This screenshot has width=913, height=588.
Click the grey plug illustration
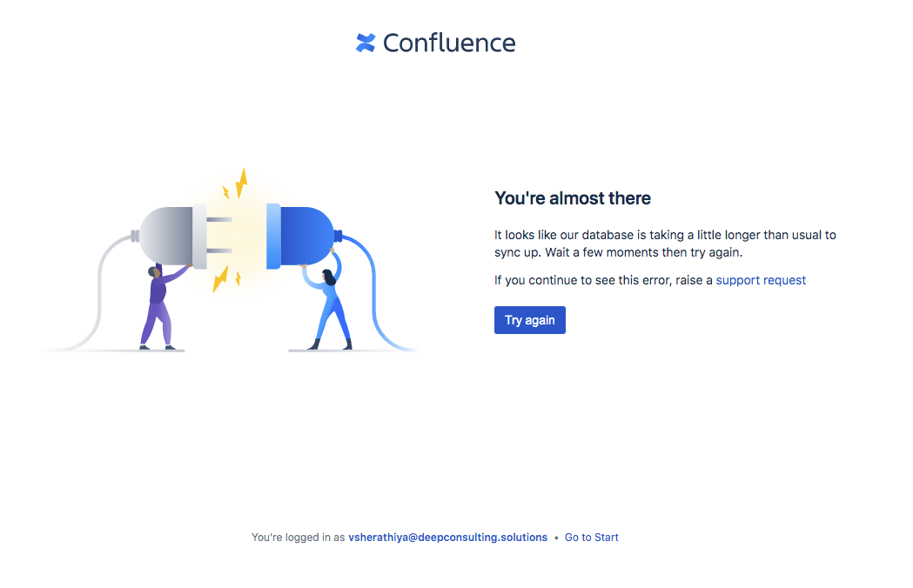pos(173,236)
